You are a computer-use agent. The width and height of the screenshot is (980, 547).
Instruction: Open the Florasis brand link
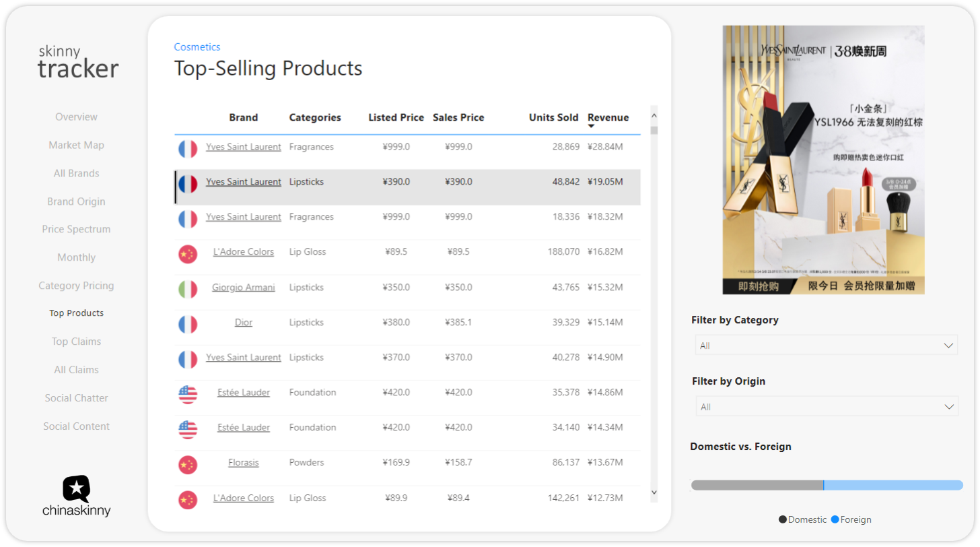point(244,463)
